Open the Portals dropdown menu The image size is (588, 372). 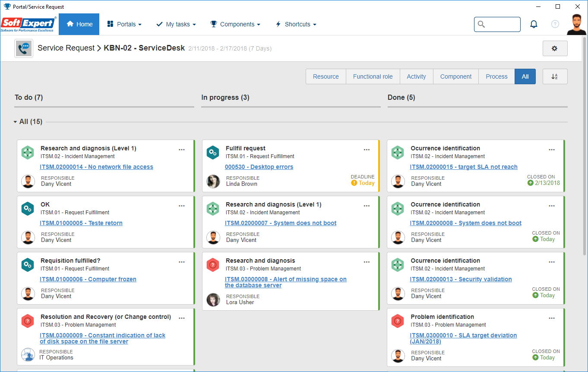pyautogui.click(x=124, y=24)
